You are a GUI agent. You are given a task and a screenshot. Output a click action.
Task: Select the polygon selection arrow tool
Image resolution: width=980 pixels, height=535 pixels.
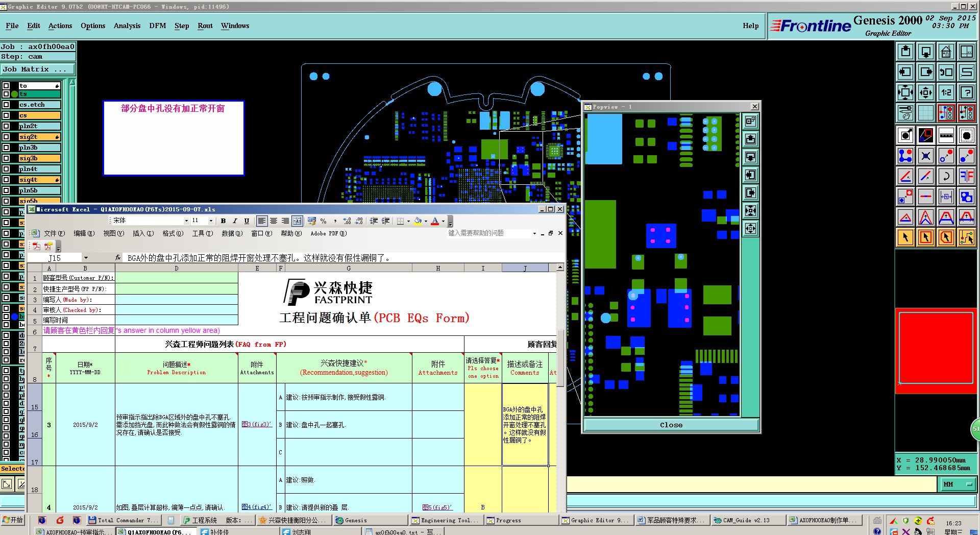(946, 237)
